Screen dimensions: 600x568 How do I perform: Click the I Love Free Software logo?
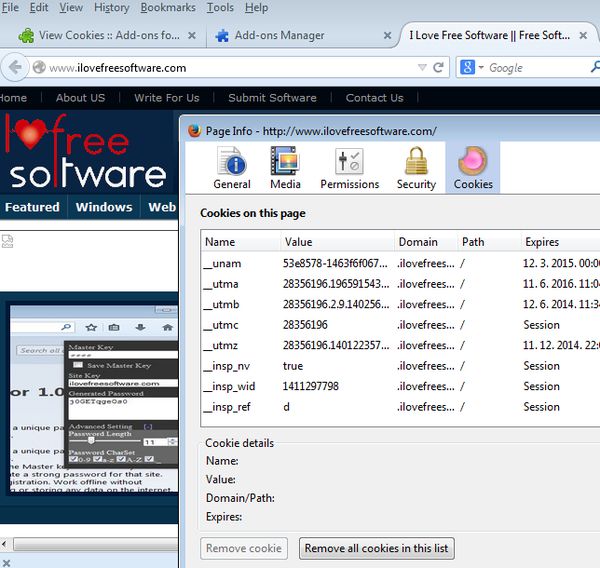tap(84, 153)
